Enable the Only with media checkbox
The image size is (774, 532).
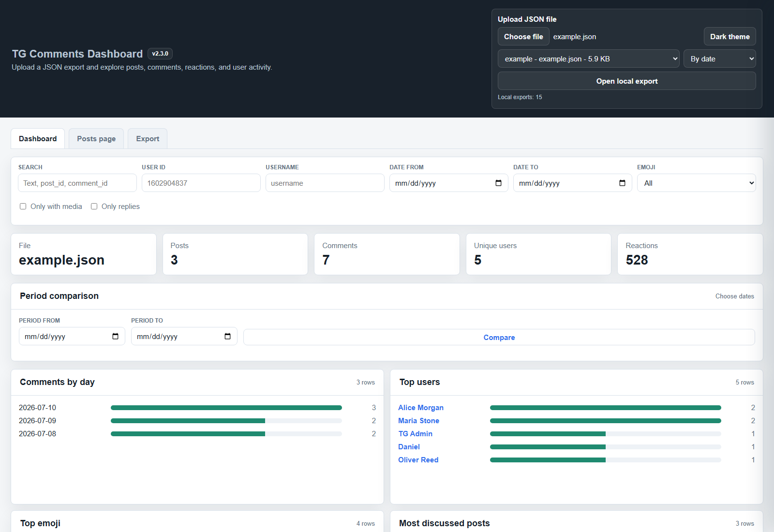[23, 207]
